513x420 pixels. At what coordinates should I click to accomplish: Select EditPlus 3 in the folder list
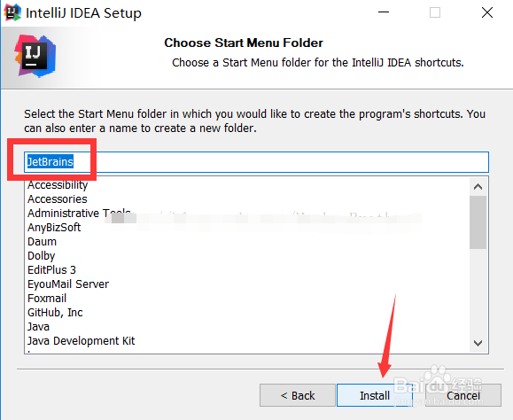pyautogui.click(x=51, y=270)
